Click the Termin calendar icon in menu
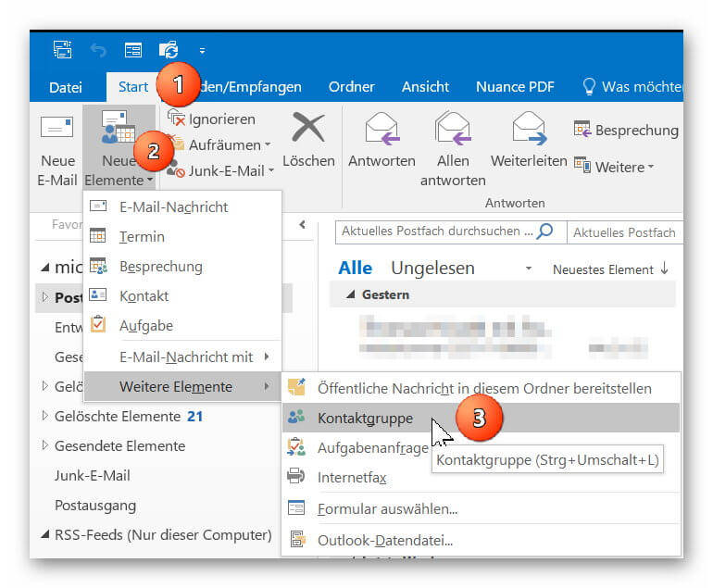The width and height of the screenshot is (713, 588). coord(98,235)
